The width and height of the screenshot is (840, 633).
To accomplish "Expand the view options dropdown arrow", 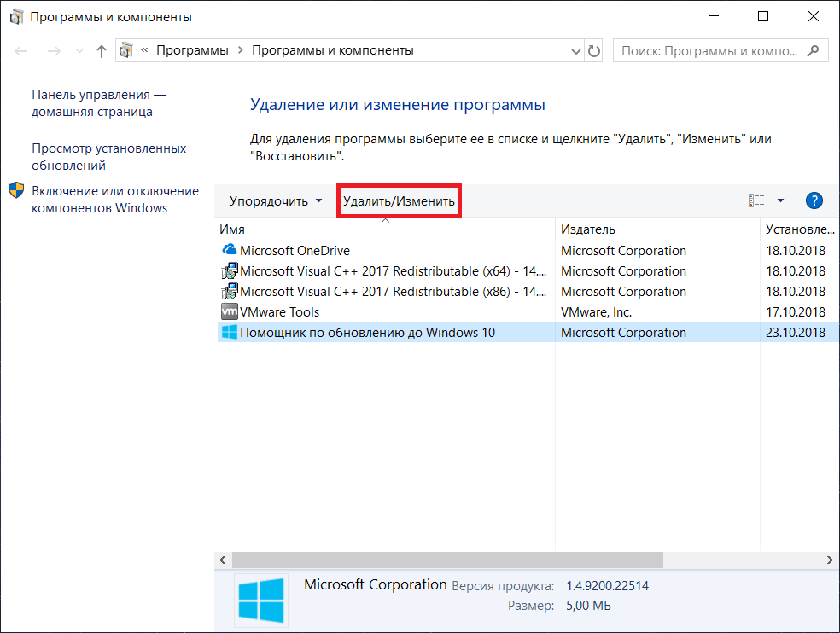I will (x=780, y=200).
